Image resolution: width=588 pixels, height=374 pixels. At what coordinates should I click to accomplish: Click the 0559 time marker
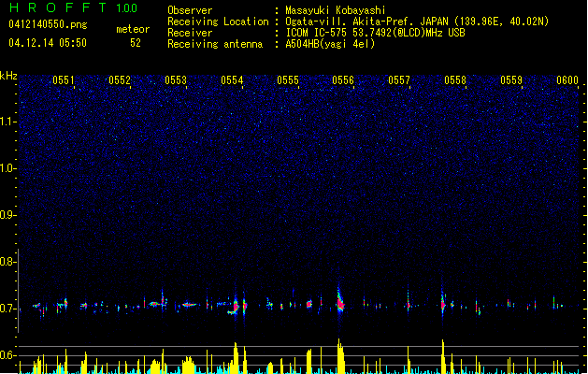511,80
